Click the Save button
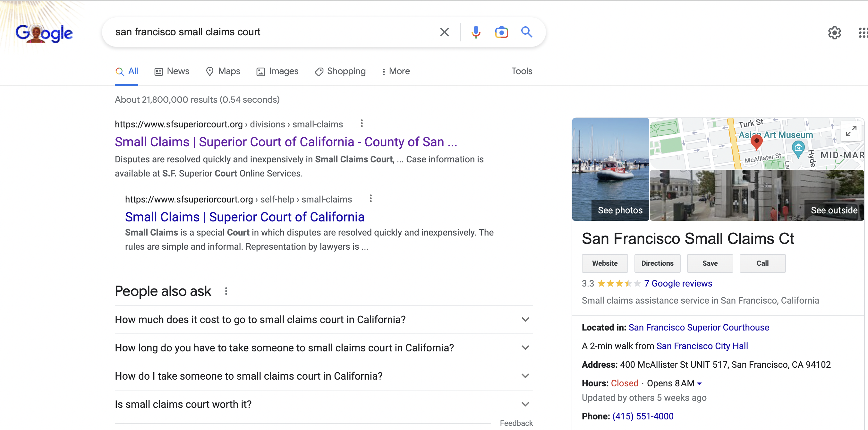The width and height of the screenshot is (868, 430). click(x=710, y=263)
